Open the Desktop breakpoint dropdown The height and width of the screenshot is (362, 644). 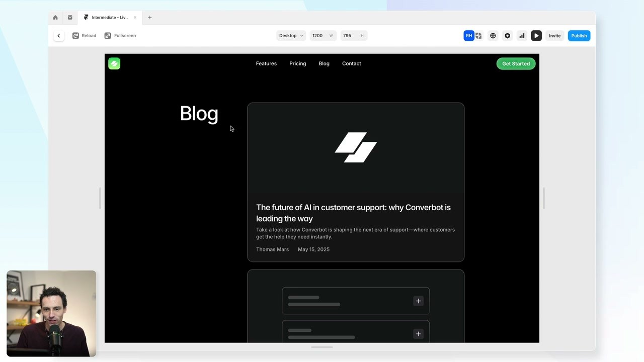click(291, 36)
